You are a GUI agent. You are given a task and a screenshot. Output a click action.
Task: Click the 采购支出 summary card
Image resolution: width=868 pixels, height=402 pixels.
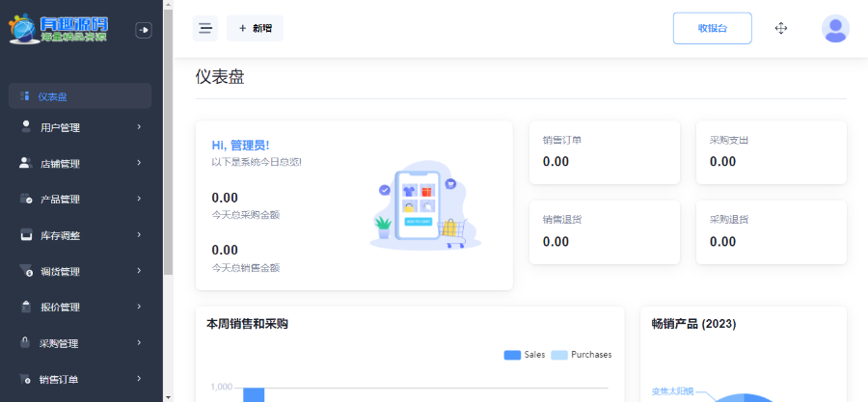click(x=771, y=152)
